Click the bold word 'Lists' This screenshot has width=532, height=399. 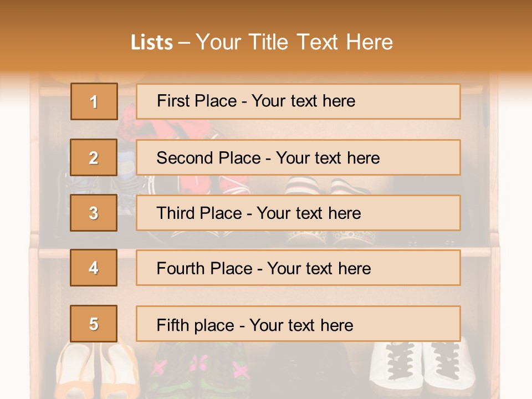click(152, 43)
